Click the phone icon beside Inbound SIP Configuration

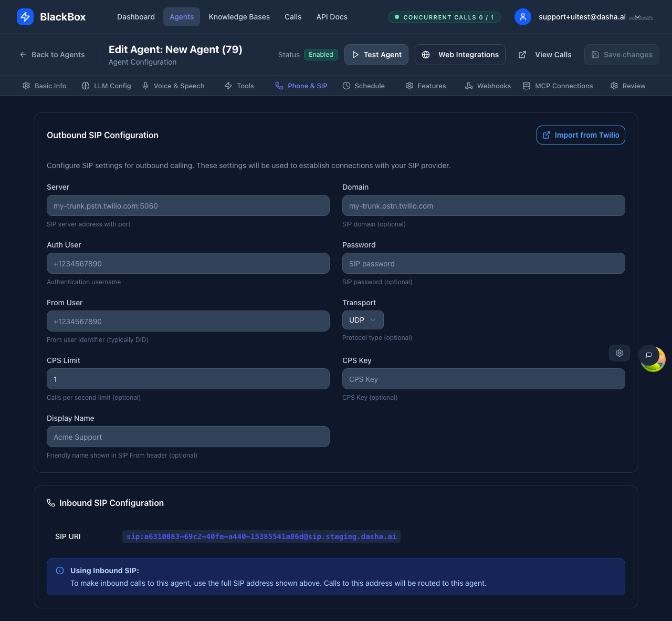(x=51, y=503)
